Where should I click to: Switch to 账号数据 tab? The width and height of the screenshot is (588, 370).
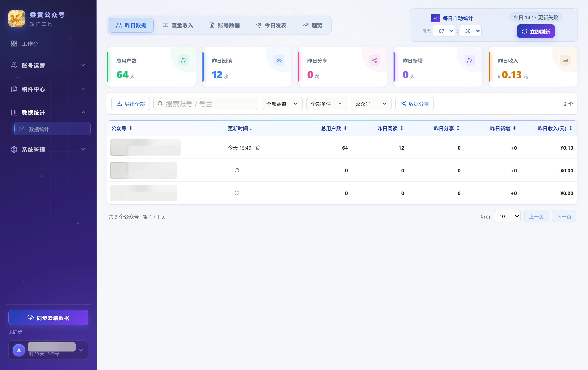[x=224, y=25]
